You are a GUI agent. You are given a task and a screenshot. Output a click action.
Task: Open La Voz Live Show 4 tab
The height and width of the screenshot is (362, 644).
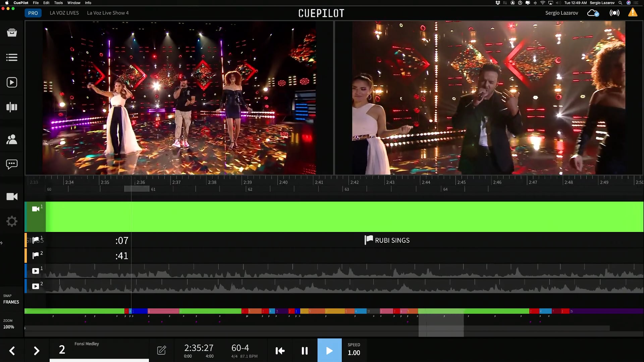click(108, 13)
